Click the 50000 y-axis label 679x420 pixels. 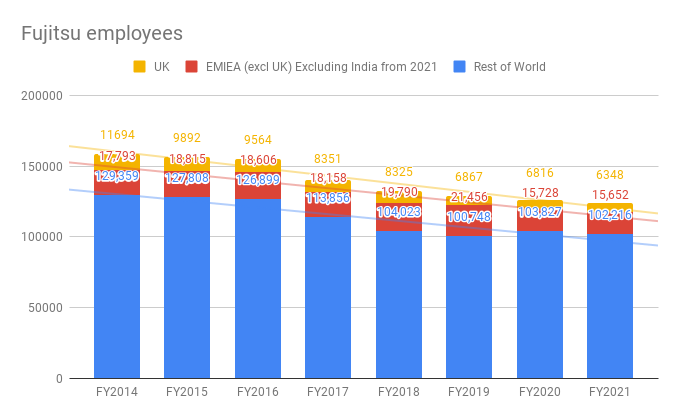pos(45,308)
